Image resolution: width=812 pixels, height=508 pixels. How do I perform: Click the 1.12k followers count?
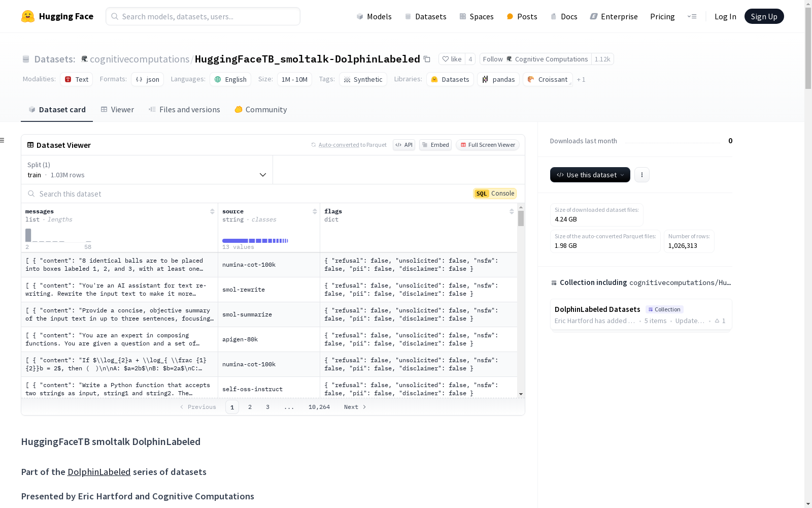click(602, 59)
